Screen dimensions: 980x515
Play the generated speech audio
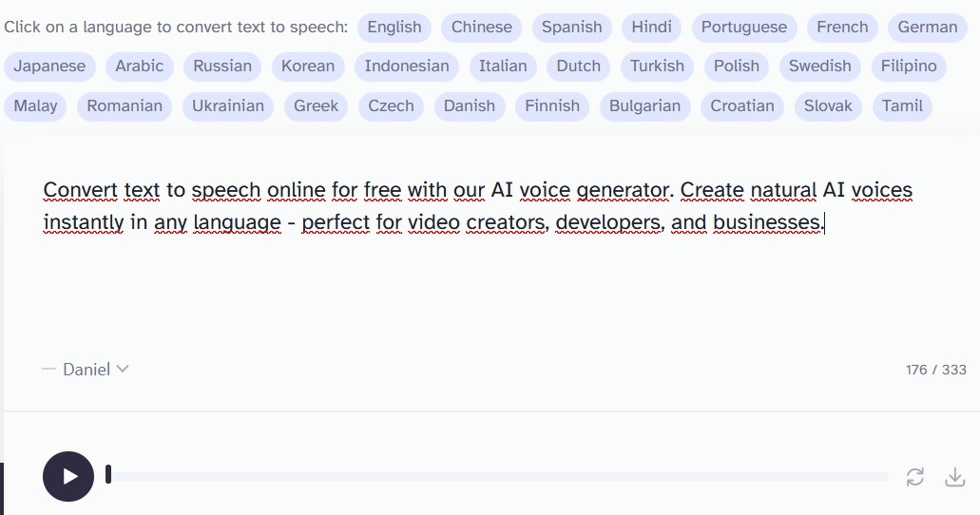(x=68, y=476)
